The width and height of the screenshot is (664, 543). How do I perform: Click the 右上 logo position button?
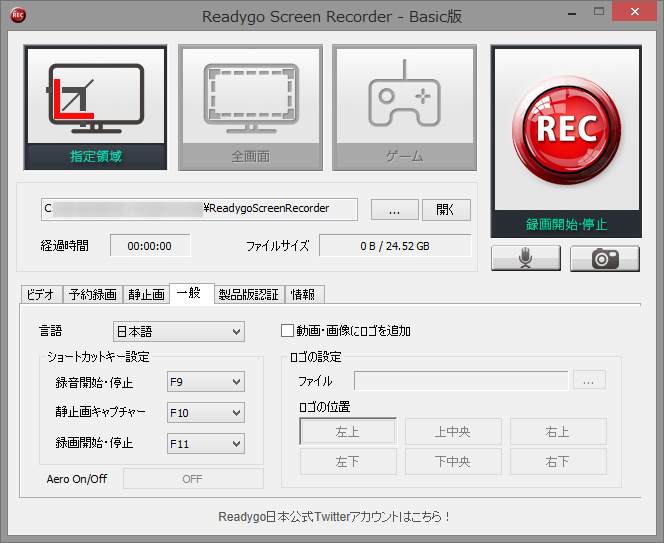coord(558,431)
